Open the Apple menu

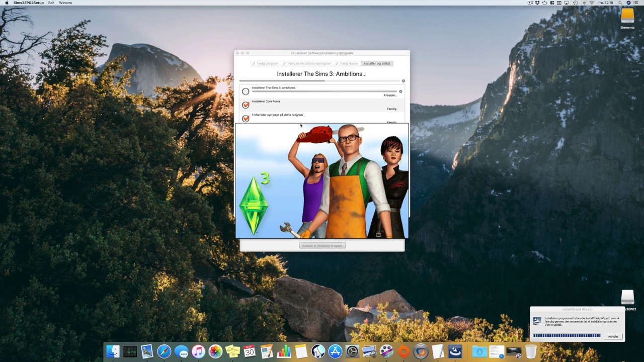click(7, 3)
